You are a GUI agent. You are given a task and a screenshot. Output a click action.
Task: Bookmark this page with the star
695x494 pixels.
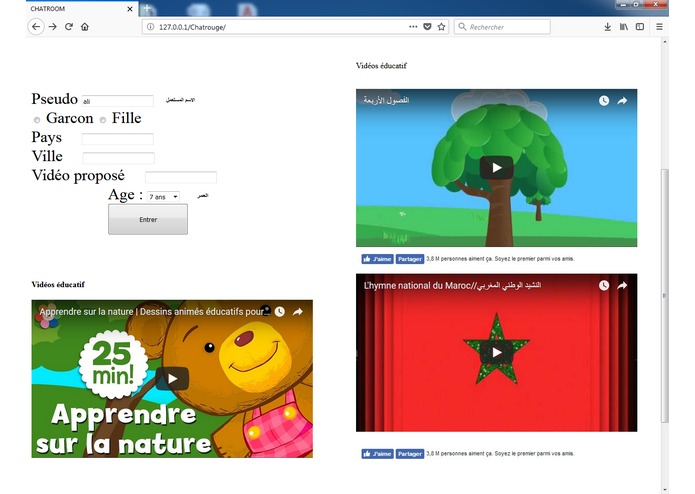click(441, 27)
